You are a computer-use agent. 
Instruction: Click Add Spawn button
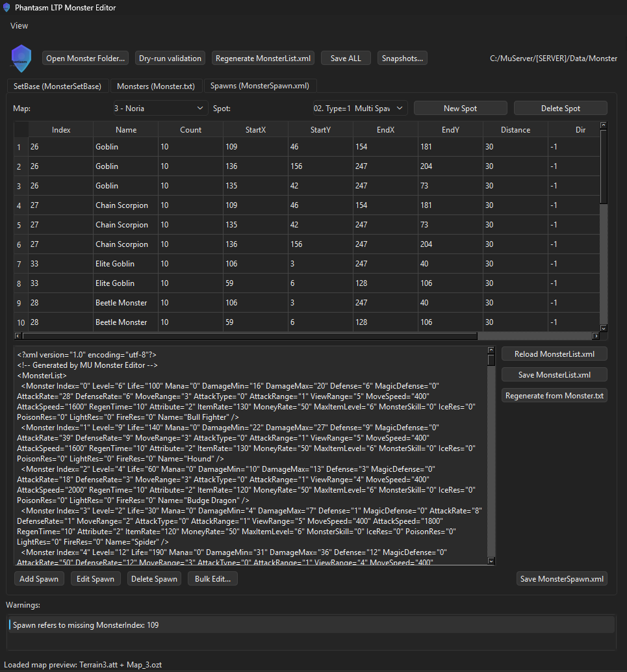[x=39, y=579]
